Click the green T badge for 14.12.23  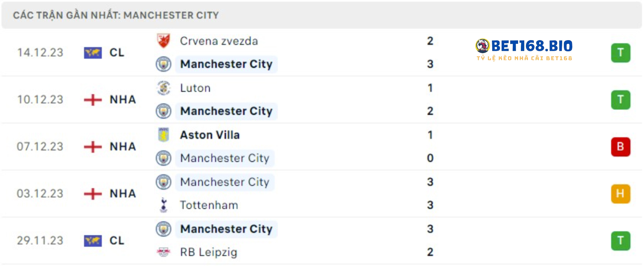pyautogui.click(x=620, y=53)
